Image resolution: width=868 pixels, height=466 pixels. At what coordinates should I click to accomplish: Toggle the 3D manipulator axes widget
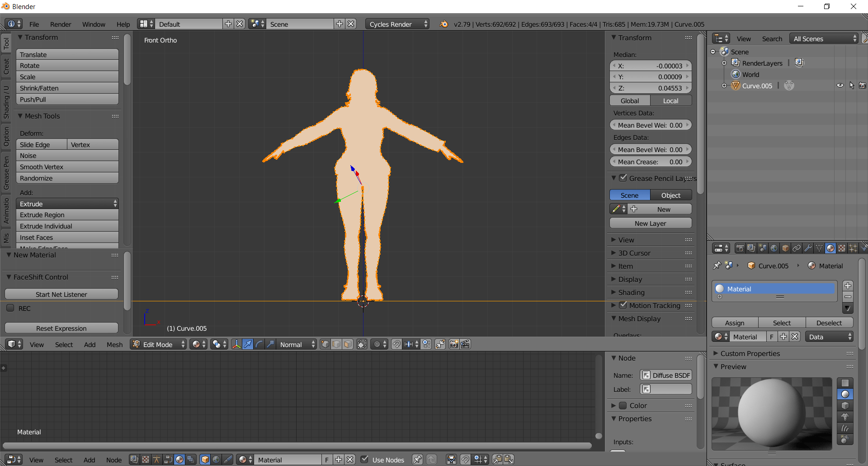point(236,344)
